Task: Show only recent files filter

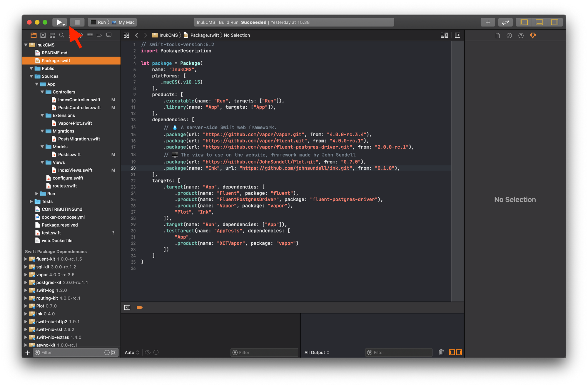Action: pyautogui.click(x=107, y=352)
